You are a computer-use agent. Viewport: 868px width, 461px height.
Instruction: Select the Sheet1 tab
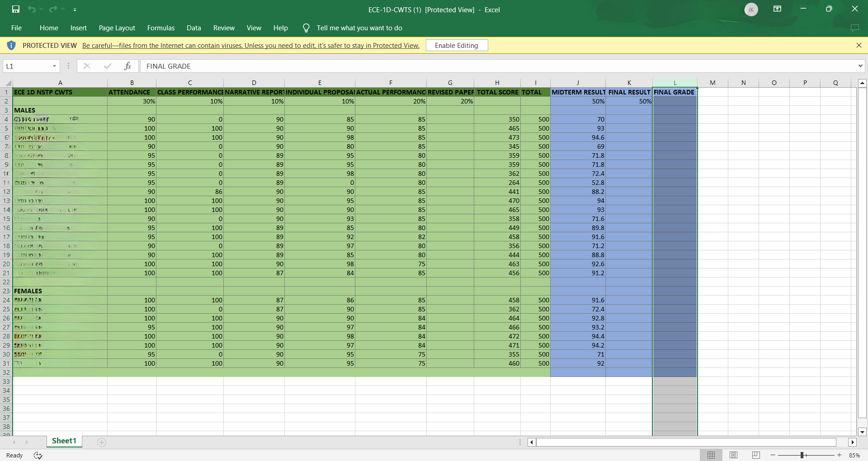click(x=64, y=441)
